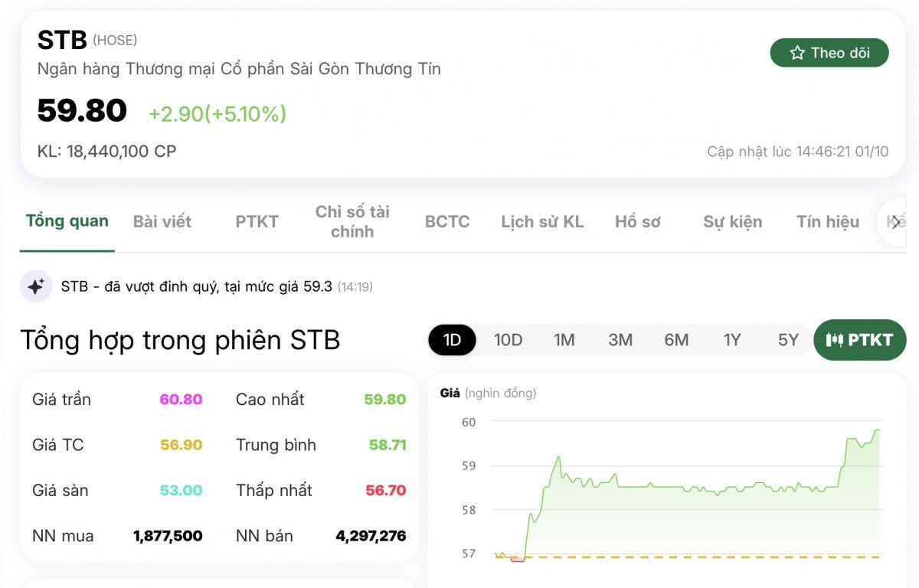The width and height of the screenshot is (919, 588).
Task: Click the Trung bình value 58.71
Action: tap(388, 445)
